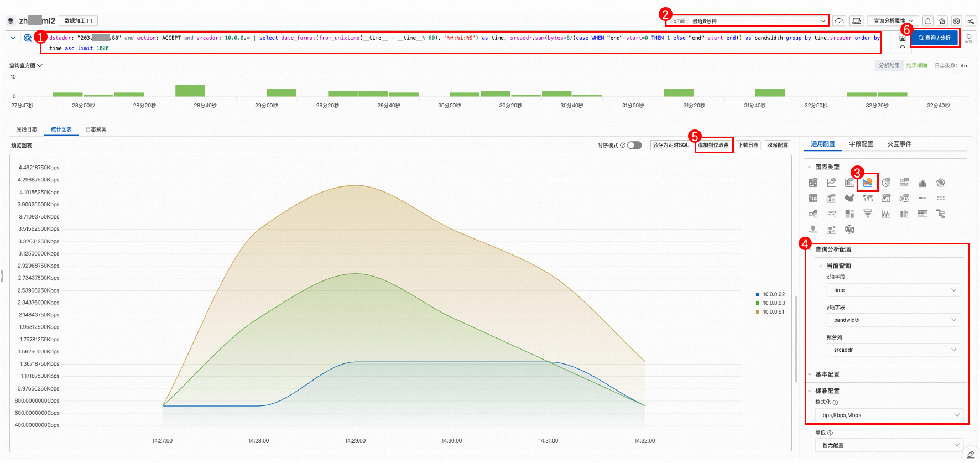
Task: Click the 下载日志 button
Action: click(x=748, y=145)
